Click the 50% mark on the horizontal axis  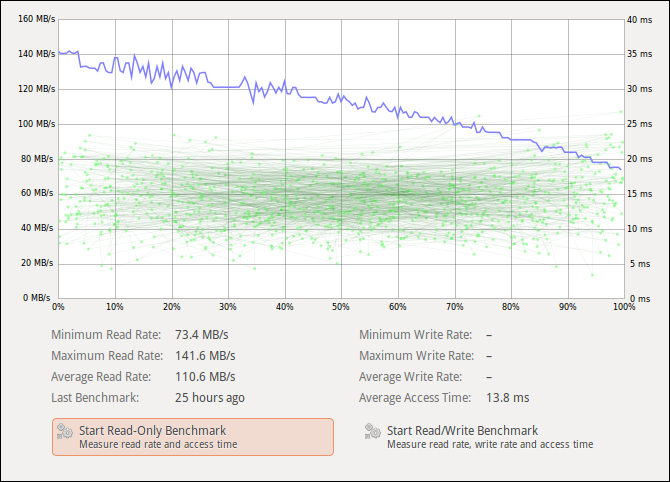pos(341,307)
